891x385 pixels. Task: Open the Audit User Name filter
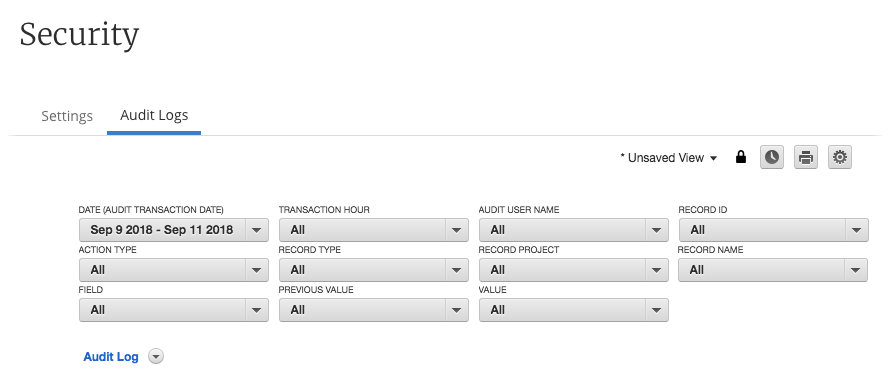click(x=574, y=230)
